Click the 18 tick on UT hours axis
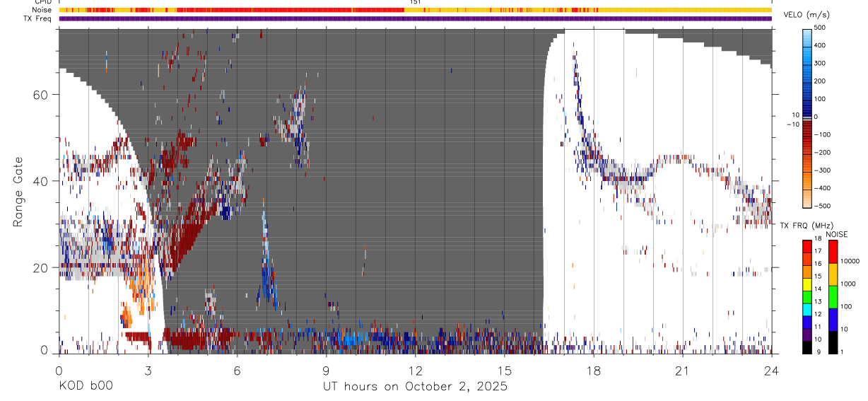868x401 pixels. tap(593, 370)
